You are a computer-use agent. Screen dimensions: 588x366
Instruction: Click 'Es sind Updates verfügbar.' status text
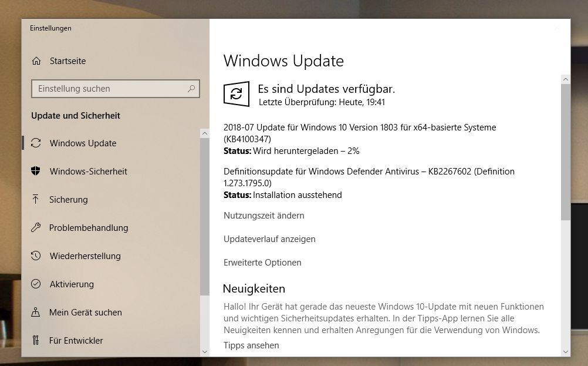click(x=326, y=89)
